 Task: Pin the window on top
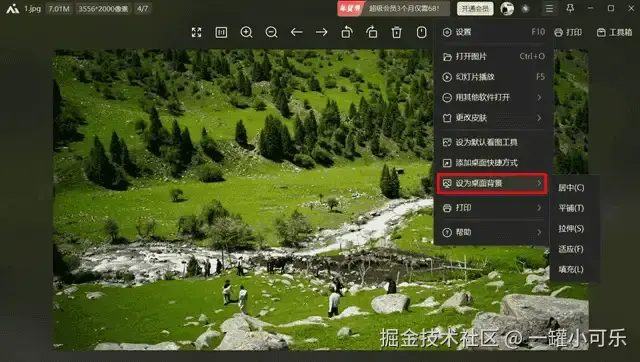[x=570, y=8]
